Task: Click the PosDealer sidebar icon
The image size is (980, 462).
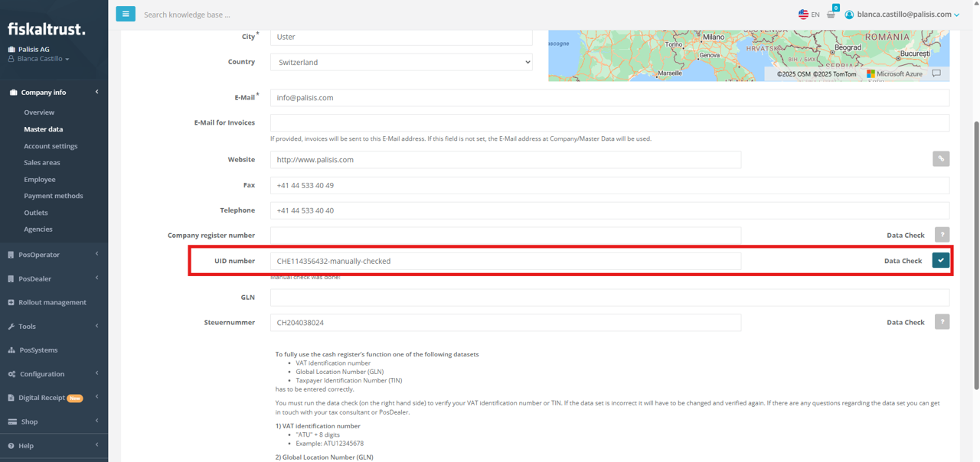Action: tap(11, 279)
